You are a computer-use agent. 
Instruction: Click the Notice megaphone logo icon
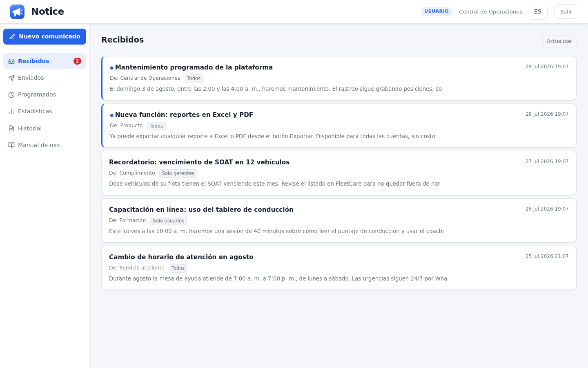(x=17, y=12)
